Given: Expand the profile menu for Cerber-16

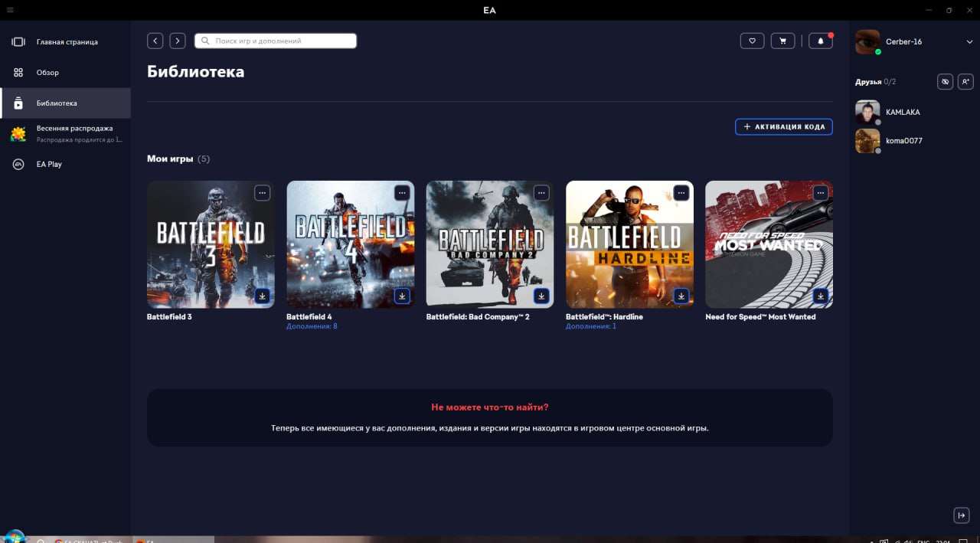Looking at the screenshot, I should [x=970, y=42].
